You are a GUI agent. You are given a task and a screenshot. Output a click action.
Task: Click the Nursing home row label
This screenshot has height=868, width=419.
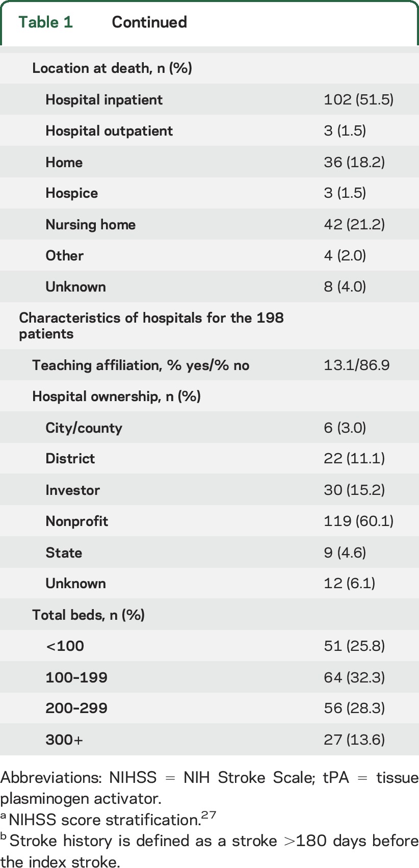coord(90,225)
